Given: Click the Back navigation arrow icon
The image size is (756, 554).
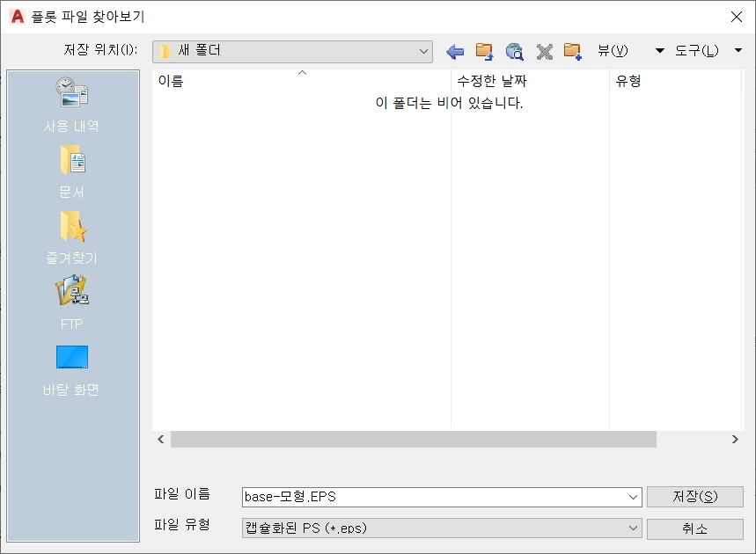Looking at the screenshot, I should click(455, 51).
